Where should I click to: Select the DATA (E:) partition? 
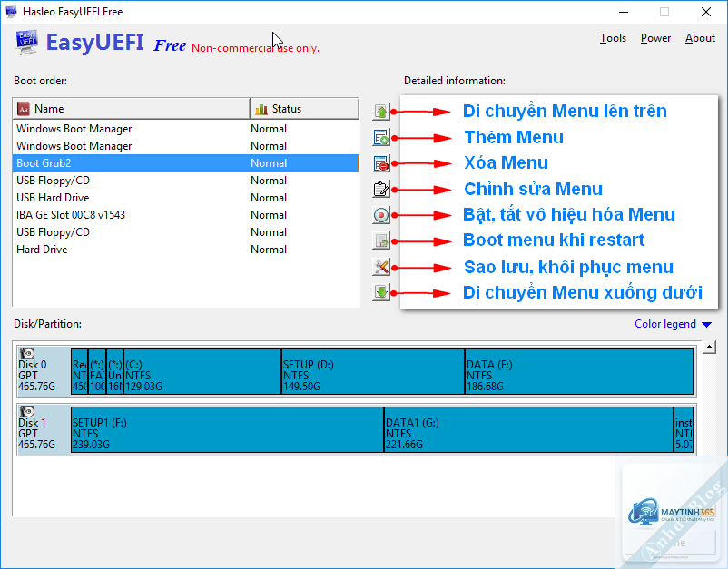pos(579,372)
